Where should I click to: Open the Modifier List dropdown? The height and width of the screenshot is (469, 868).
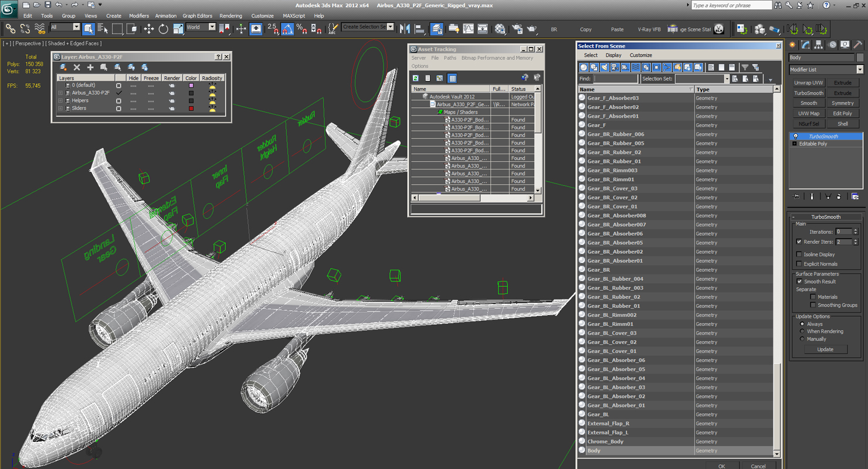point(826,70)
